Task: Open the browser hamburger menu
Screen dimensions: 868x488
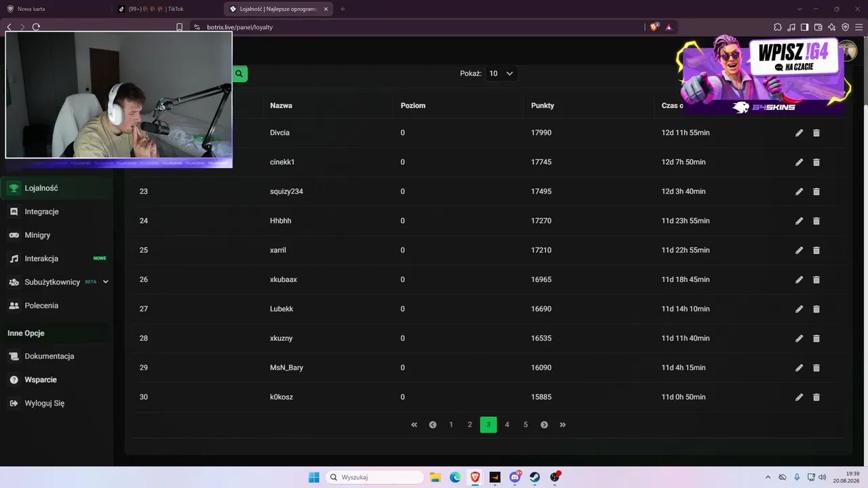Action: [859, 27]
